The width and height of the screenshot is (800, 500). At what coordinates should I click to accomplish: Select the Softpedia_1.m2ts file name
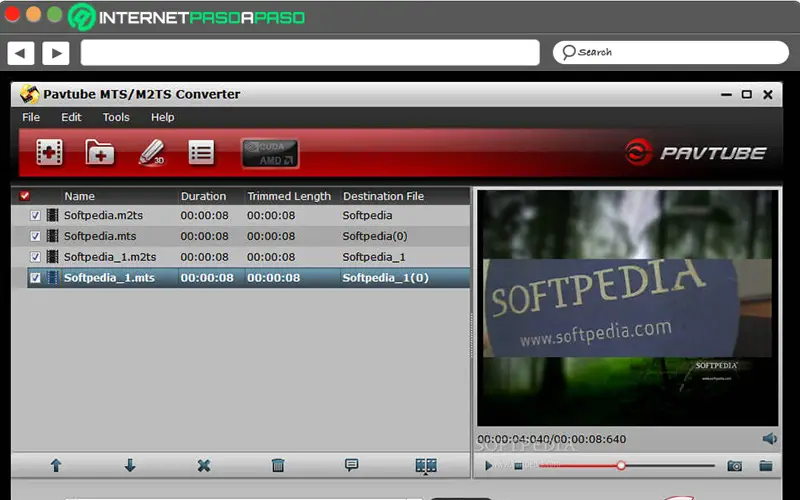110,257
